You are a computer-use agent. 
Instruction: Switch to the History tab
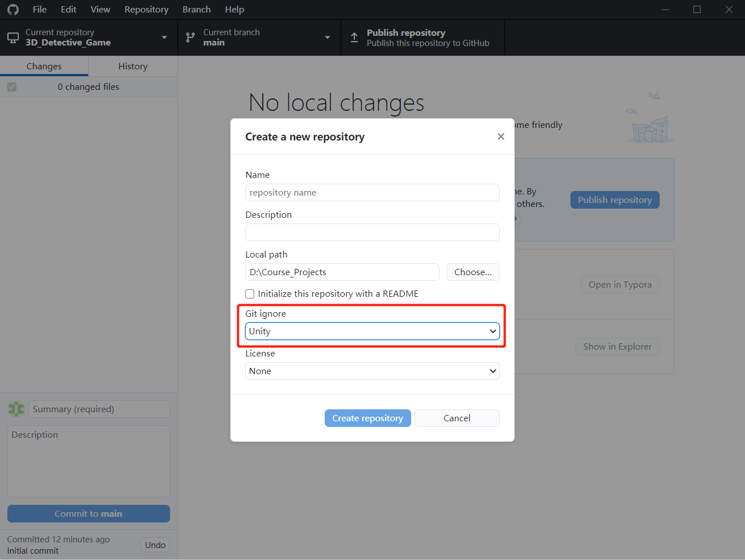point(132,66)
